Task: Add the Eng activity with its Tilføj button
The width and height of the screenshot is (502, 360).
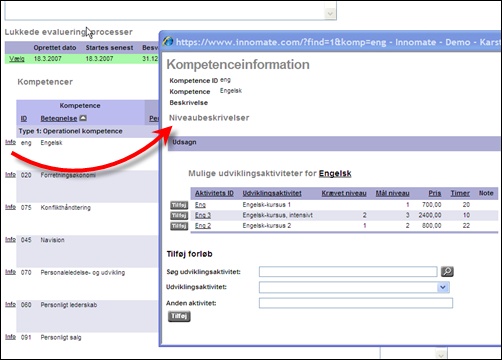Action: [179, 205]
